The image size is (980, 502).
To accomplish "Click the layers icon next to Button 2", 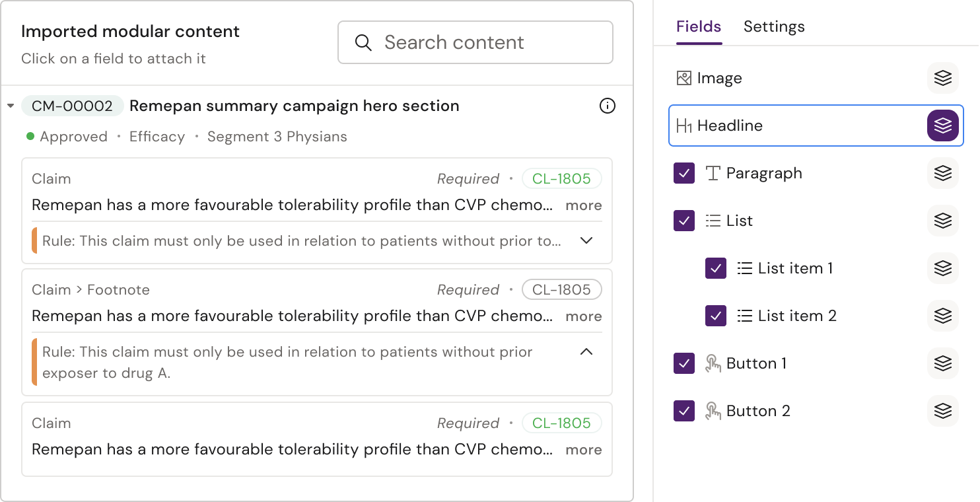I will pos(942,411).
